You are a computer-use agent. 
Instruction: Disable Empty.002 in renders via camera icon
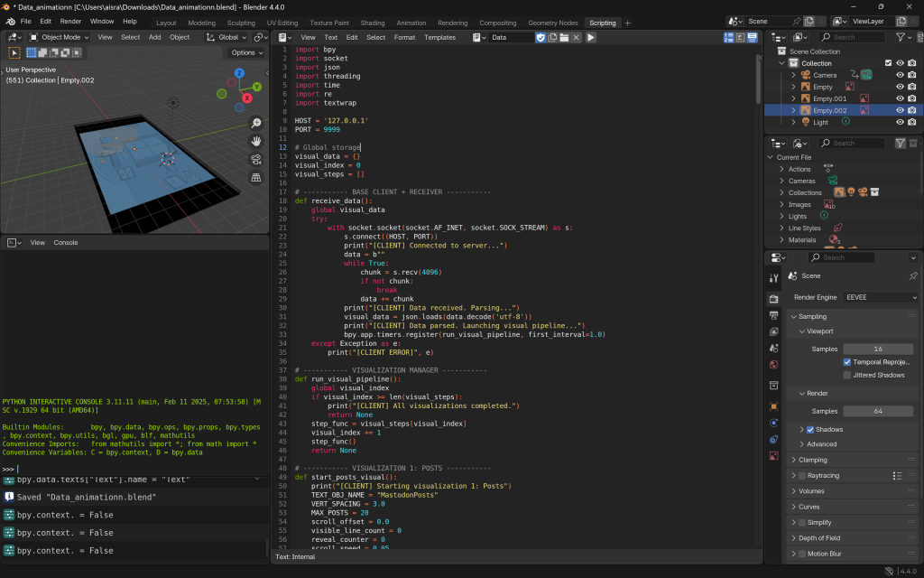[x=911, y=110]
